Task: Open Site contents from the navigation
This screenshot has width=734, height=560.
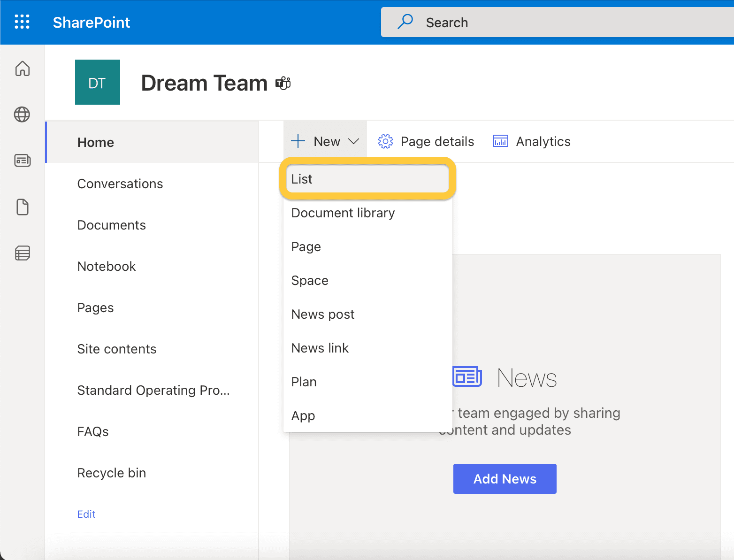Action: pos(117,349)
